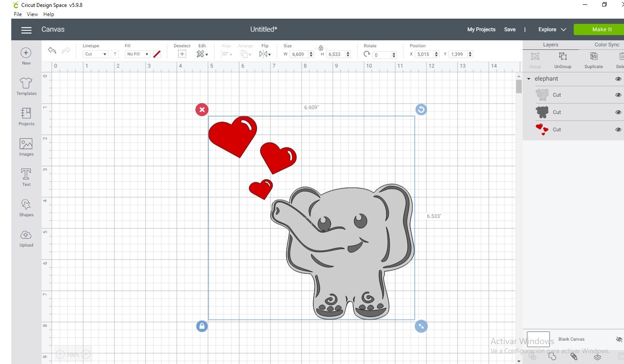Click the Attach icon below the Layers panel

pos(574,356)
